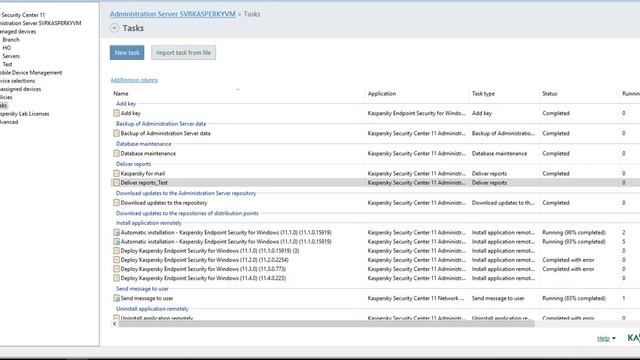Collapse the Uninstall application remotely group header
Screen dimensions: 640x360
pyautogui.click(x=152, y=309)
